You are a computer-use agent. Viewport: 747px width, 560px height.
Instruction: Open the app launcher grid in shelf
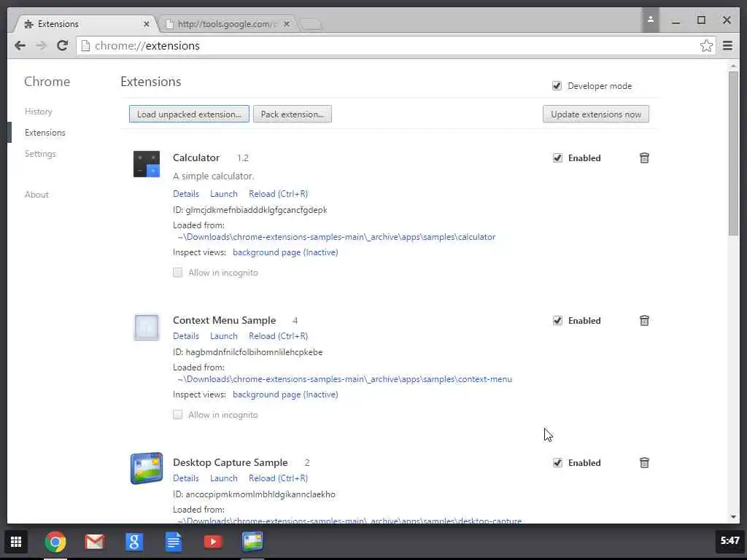coord(16,542)
